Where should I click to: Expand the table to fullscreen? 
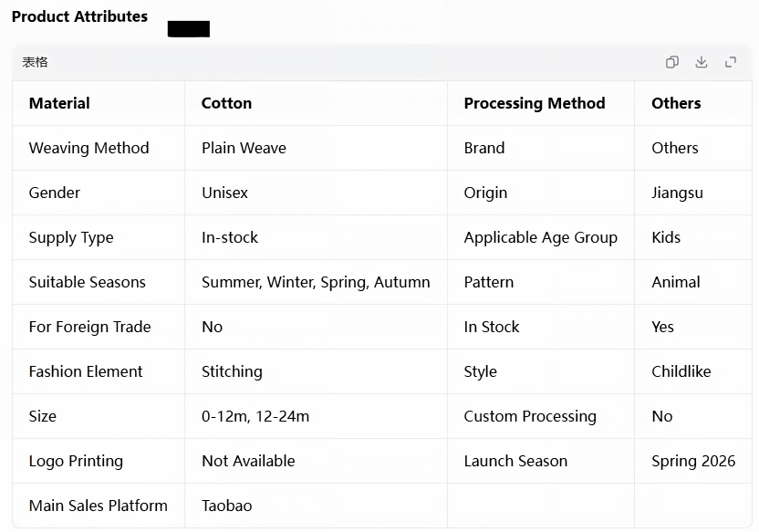click(x=731, y=62)
